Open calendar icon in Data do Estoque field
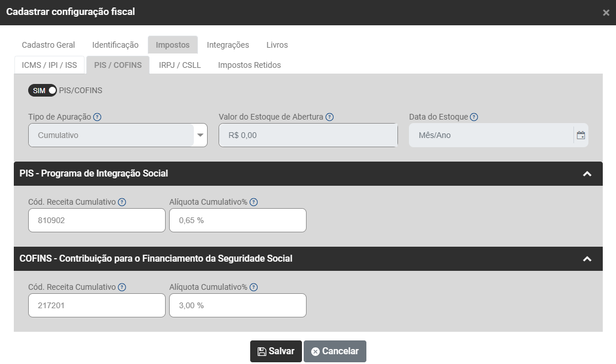This screenshot has width=616, height=364. click(581, 136)
